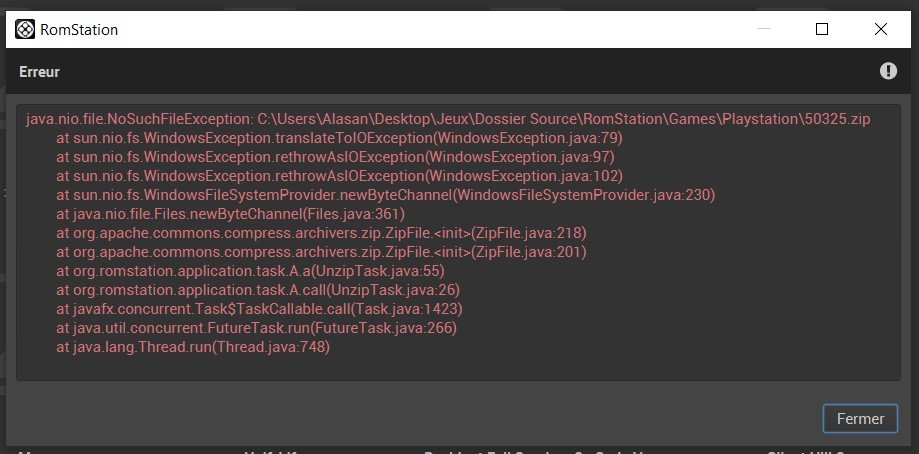Screen dimensions: 919x454
Task: Click the Task$TaskCallable.call stack line
Action: point(260,309)
